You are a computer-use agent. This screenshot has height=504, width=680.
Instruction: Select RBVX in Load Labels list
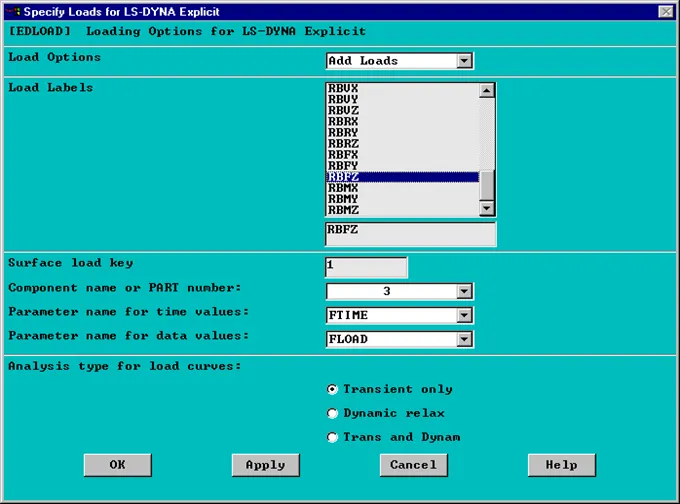[x=402, y=88]
